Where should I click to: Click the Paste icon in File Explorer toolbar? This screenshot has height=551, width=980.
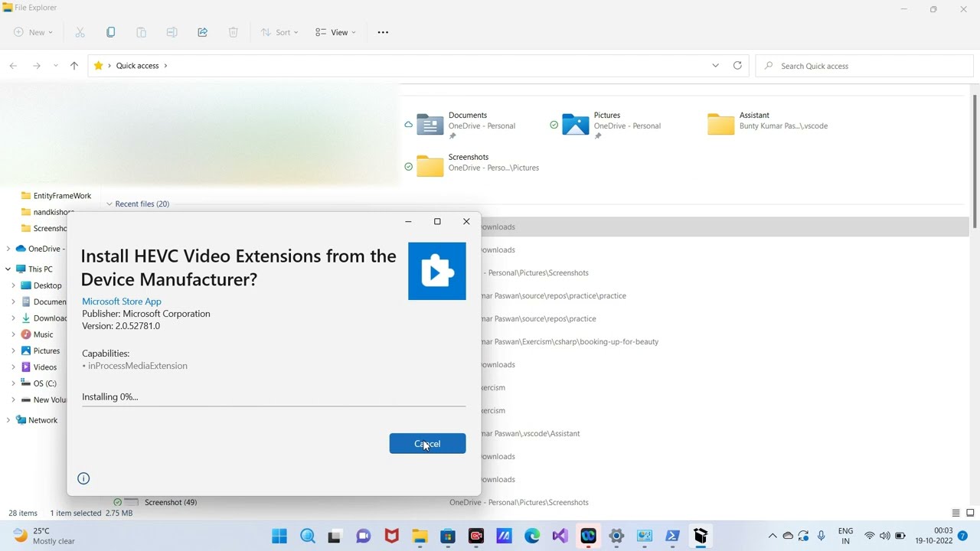click(x=141, y=32)
